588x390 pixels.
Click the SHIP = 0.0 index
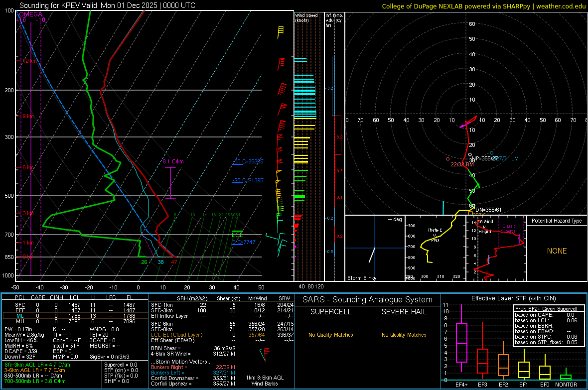117,381
